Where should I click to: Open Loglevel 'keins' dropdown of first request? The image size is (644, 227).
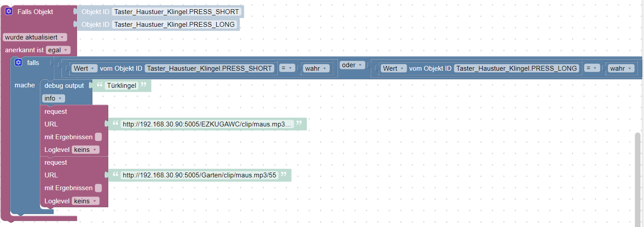click(x=86, y=150)
